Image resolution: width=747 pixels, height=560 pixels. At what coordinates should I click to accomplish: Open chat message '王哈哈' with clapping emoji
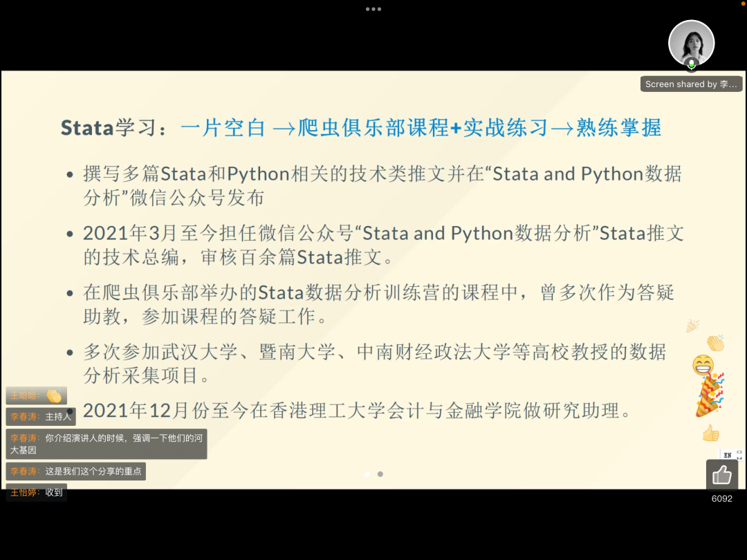pos(36,395)
